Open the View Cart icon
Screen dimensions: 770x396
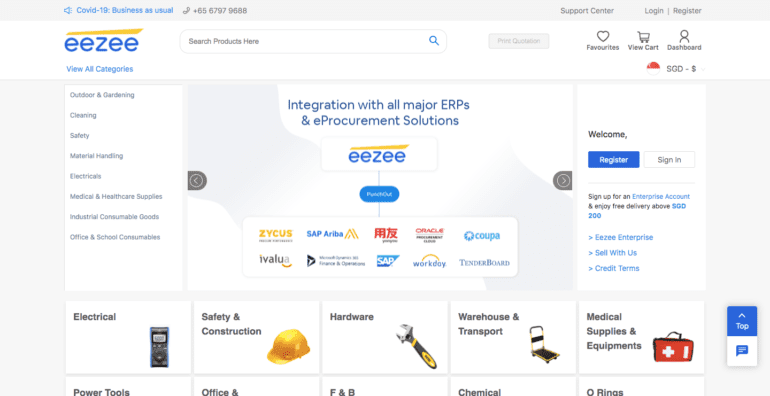[643, 36]
